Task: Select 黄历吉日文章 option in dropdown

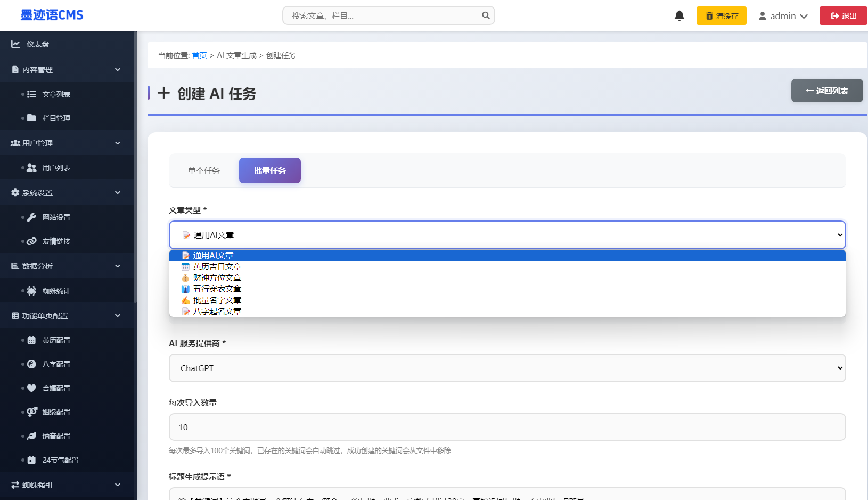Action: click(x=217, y=267)
